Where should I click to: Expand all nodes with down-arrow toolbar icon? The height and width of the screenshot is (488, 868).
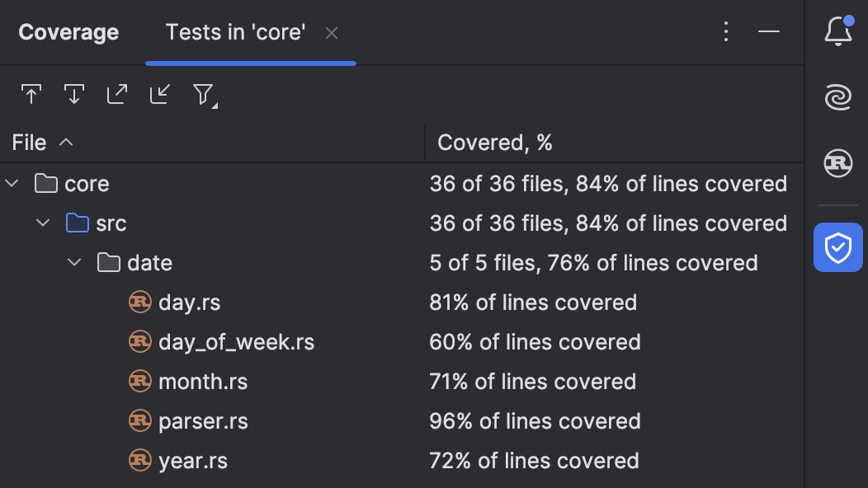coord(73,94)
